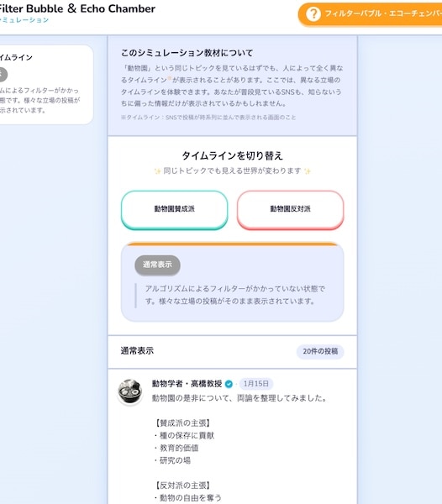Click the タイムラインを切り替え heading

click(232, 156)
